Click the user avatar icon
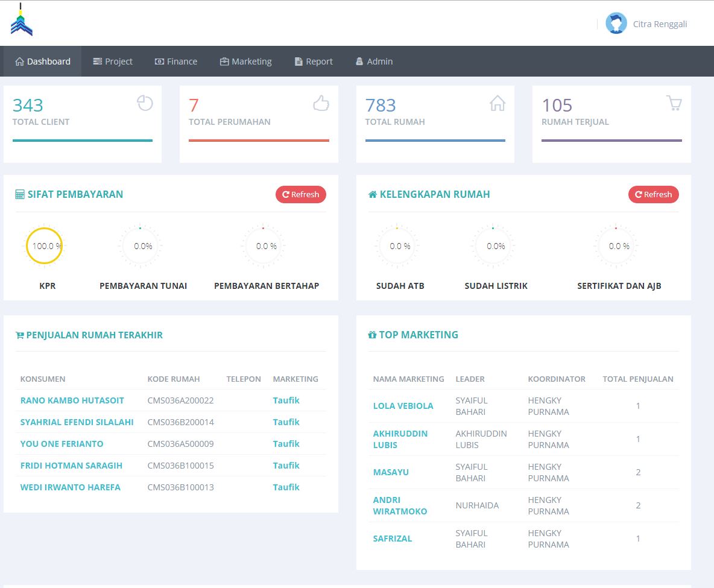Image resolution: width=714 pixels, height=588 pixels. (x=616, y=24)
